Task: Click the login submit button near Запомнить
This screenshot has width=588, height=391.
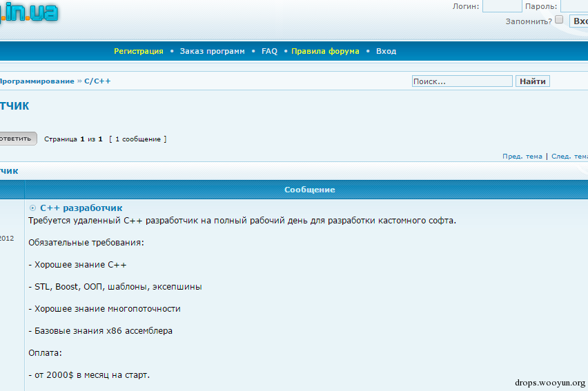Action: click(x=578, y=21)
